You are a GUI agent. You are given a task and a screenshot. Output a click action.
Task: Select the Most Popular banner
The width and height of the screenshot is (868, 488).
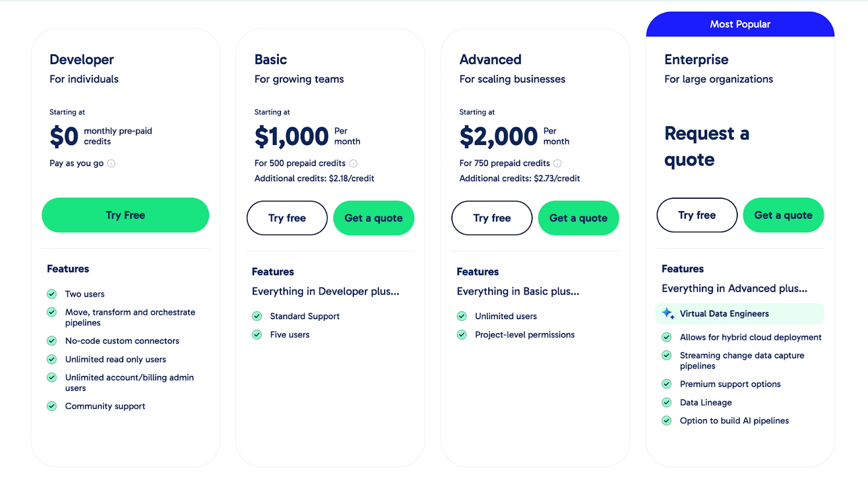[740, 24]
